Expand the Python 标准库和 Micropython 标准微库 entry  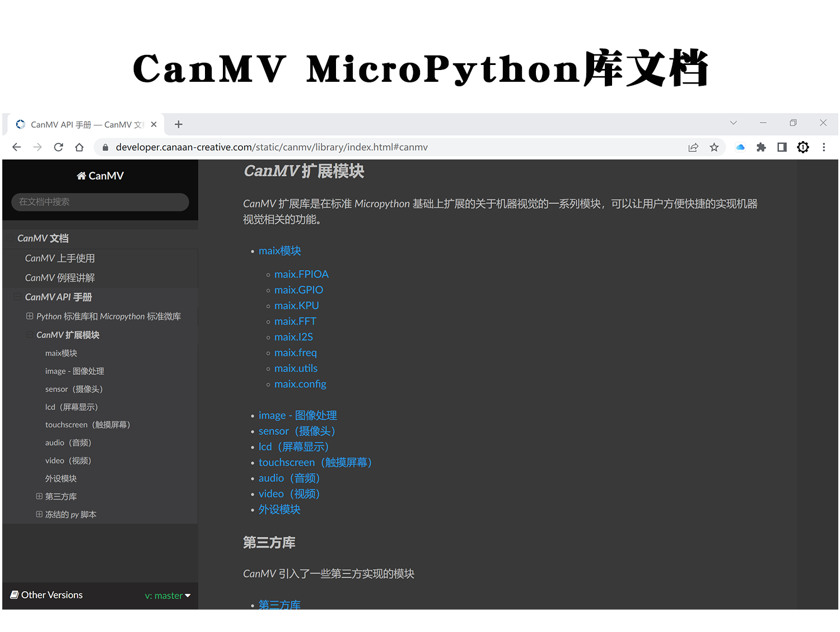(30, 315)
